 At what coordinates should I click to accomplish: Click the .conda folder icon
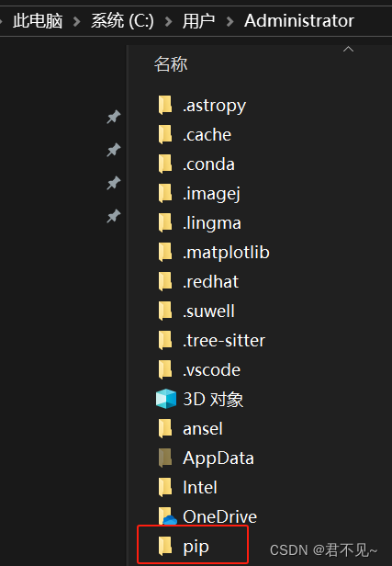click(165, 164)
